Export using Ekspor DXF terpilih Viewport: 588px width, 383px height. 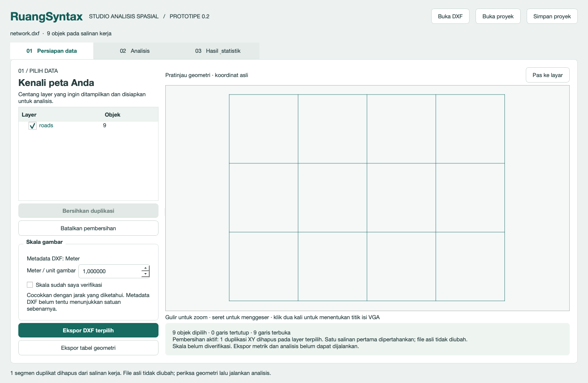[x=88, y=330]
